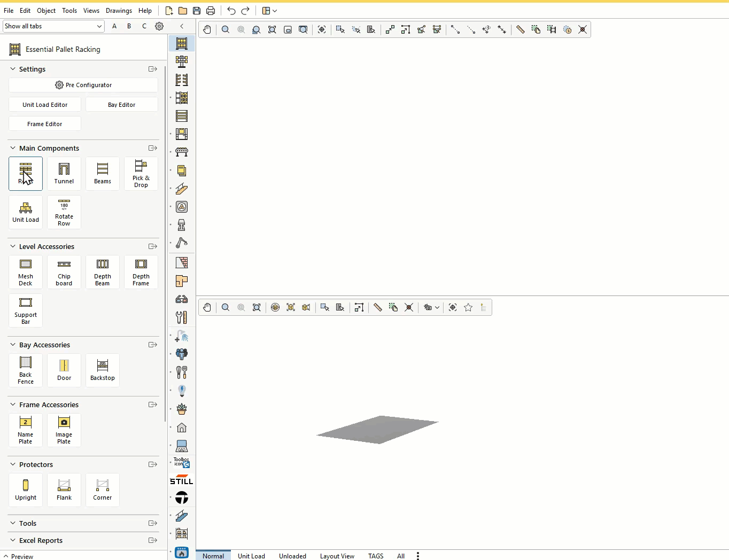The height and width of the screenshot is (560, 729).
Task: Select the Name Plate accessory
Action: pyautogui.click(x=26, y=430)
